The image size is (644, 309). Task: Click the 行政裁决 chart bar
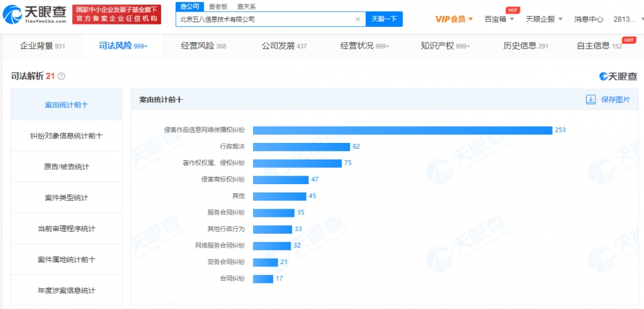pyautogui.click(x=301, y=147)
